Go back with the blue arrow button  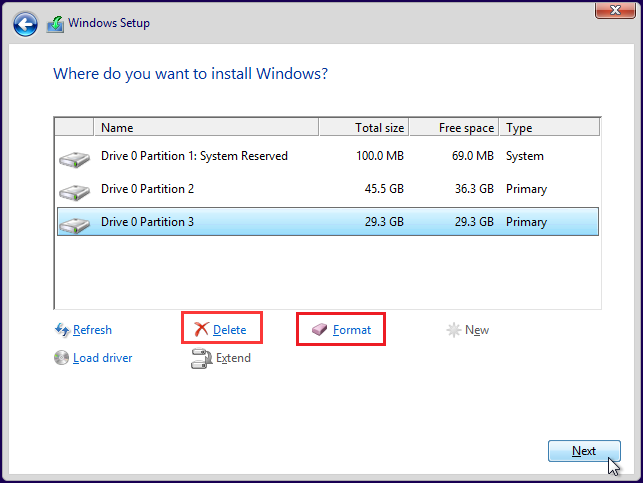tap(25, 24)
